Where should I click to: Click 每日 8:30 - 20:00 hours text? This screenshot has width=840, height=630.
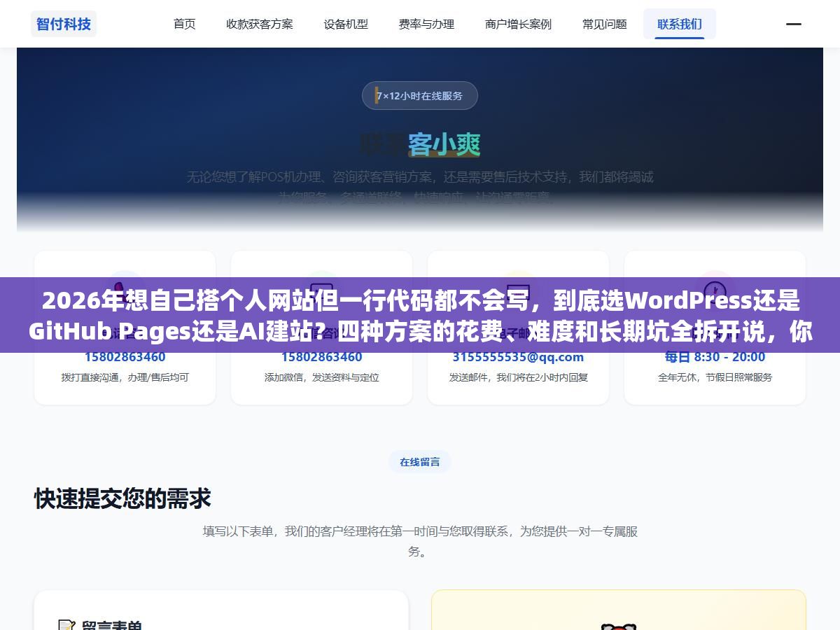pyautogui.click(x=715, y=357)
